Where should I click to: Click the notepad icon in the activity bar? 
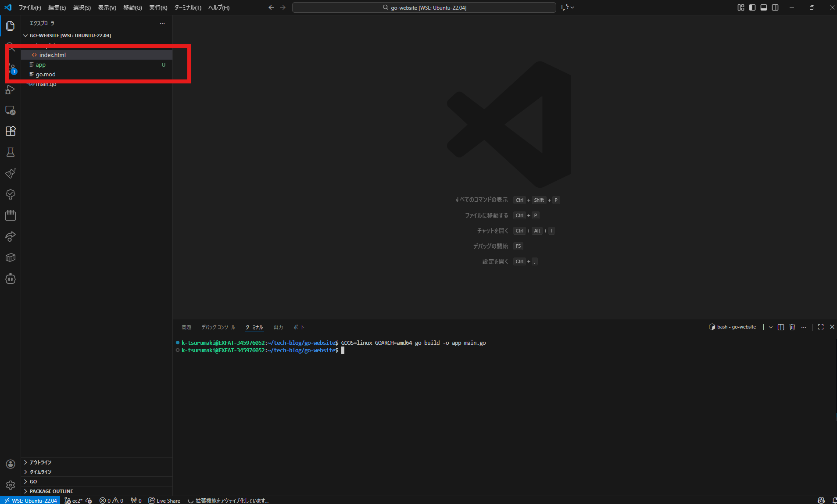click(x=11, y=215)
